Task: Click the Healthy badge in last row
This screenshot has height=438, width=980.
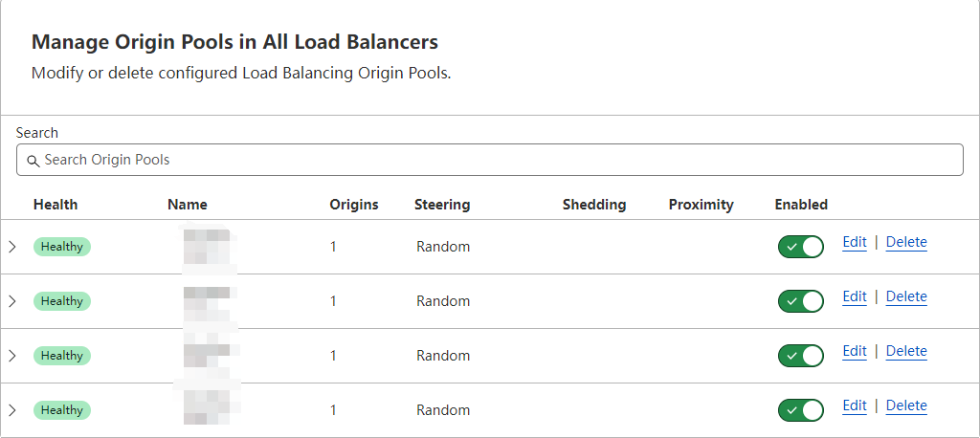Action: [x=62, y=410]
